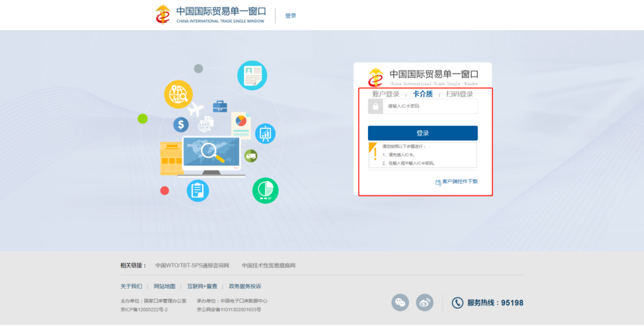644x327 pixels.
Task: Click the logo emblem in login panel
Action: (x=376, y=77)
